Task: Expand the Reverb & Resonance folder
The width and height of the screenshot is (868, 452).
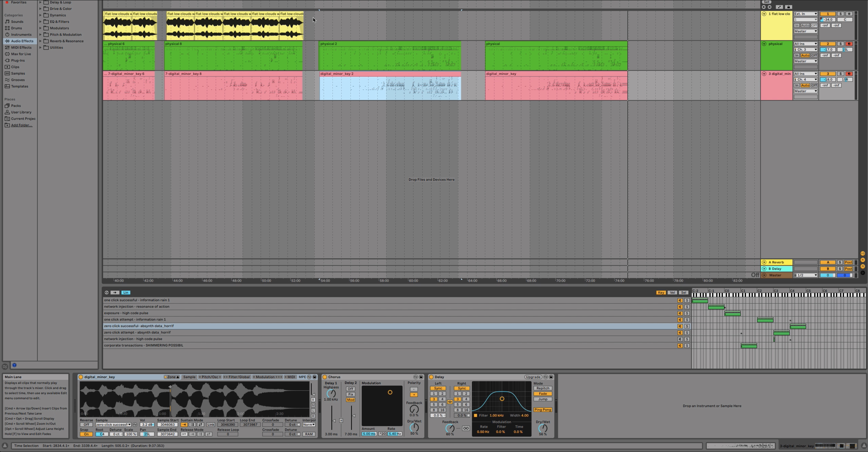Action: click(x=40, y=41)
